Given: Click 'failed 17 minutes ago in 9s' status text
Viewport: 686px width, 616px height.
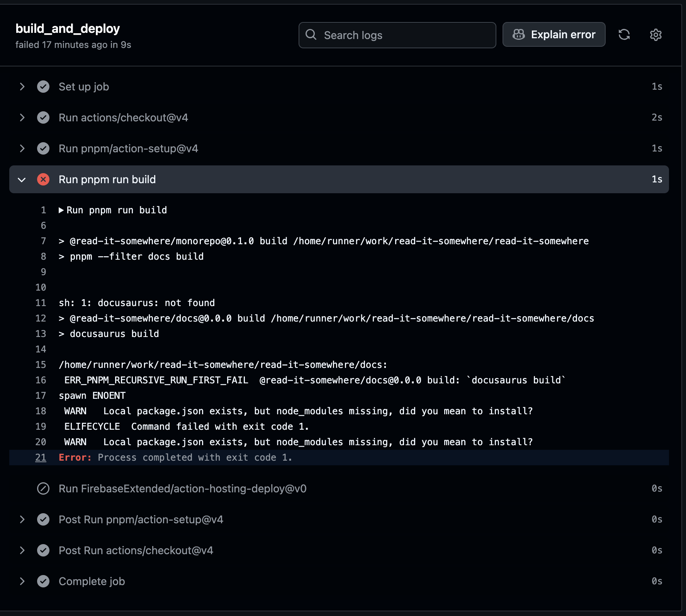Looking at the screenshot, I should (73, 45).
